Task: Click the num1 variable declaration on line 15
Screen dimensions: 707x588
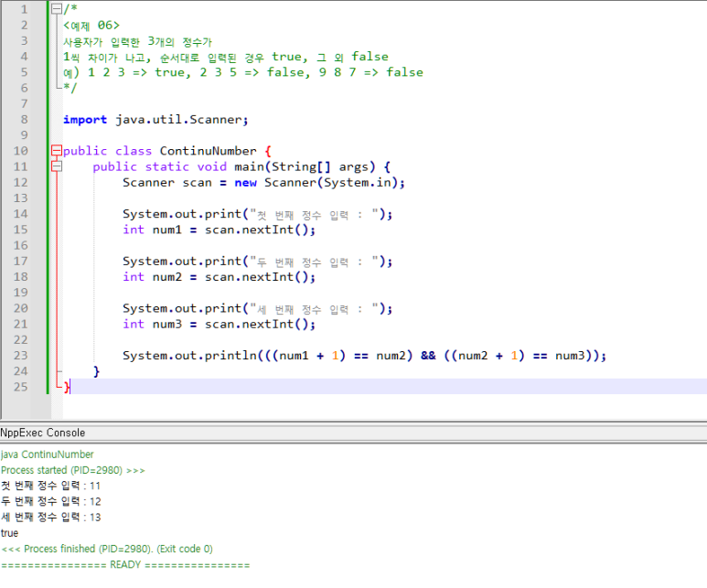Action: [166, 230]
